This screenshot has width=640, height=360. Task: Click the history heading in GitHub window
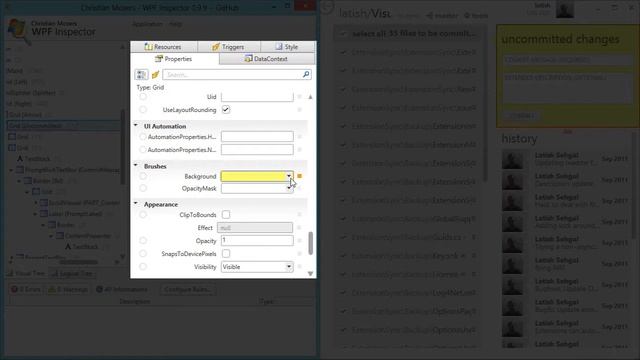point(519,139)
